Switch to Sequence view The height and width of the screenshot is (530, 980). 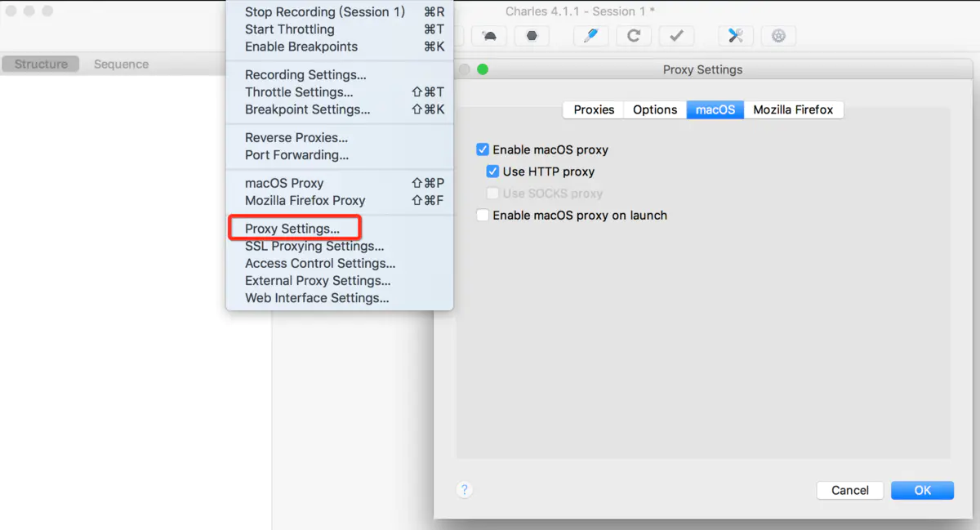click(121, 64)
